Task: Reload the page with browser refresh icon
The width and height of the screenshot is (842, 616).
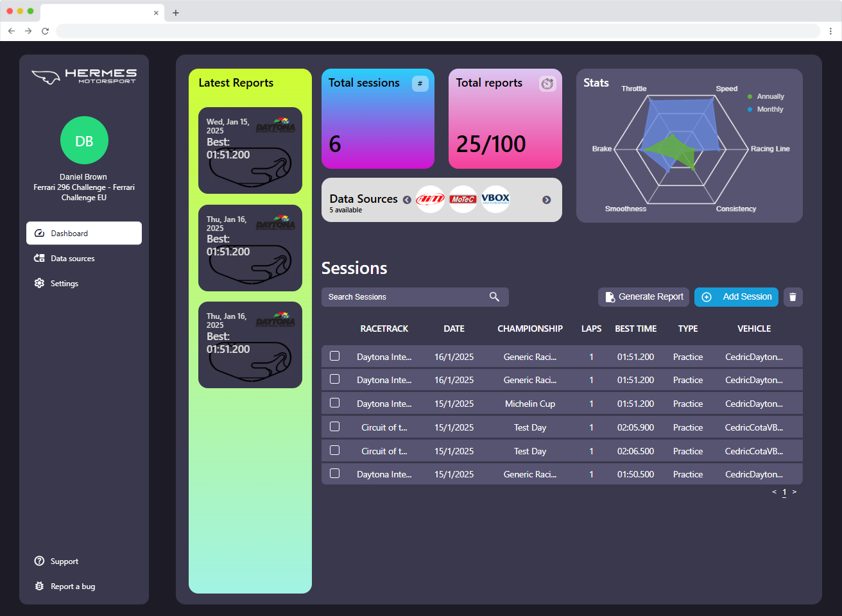Action: click(45, 31)
